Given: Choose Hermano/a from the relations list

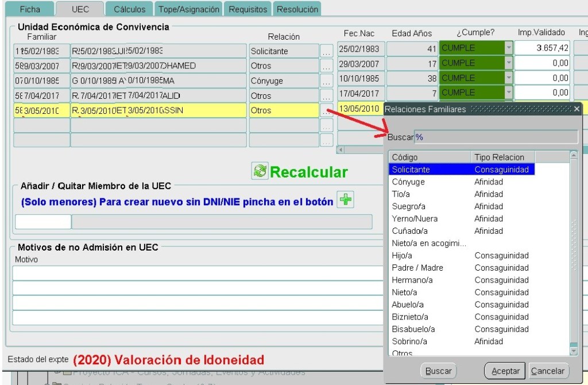Looking at the screenshot, I should tap(412, 280).
